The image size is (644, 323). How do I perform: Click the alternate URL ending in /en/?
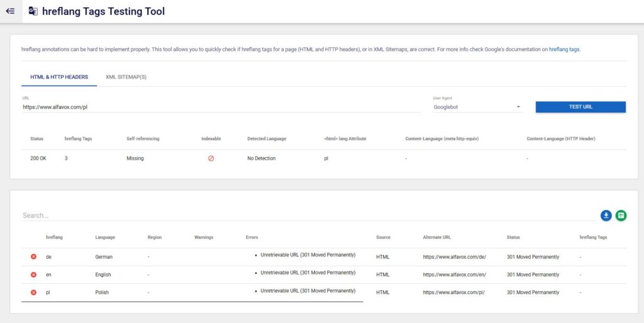(454, 275)
